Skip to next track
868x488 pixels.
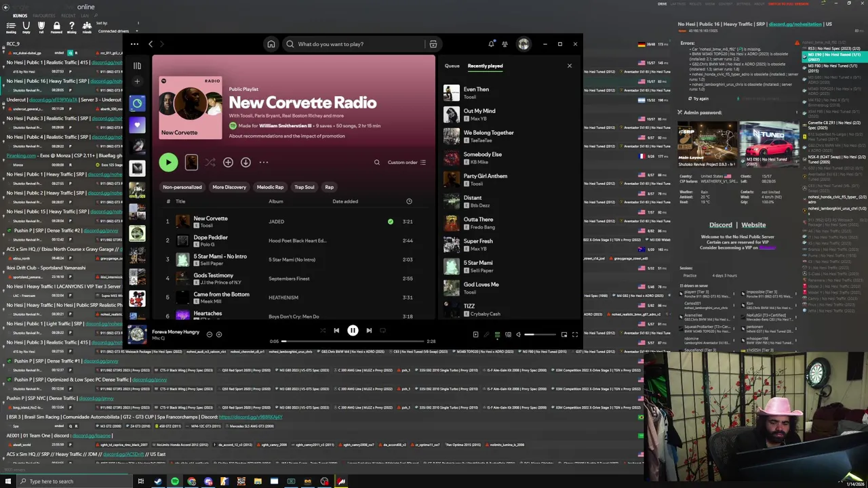pos(369,330)
